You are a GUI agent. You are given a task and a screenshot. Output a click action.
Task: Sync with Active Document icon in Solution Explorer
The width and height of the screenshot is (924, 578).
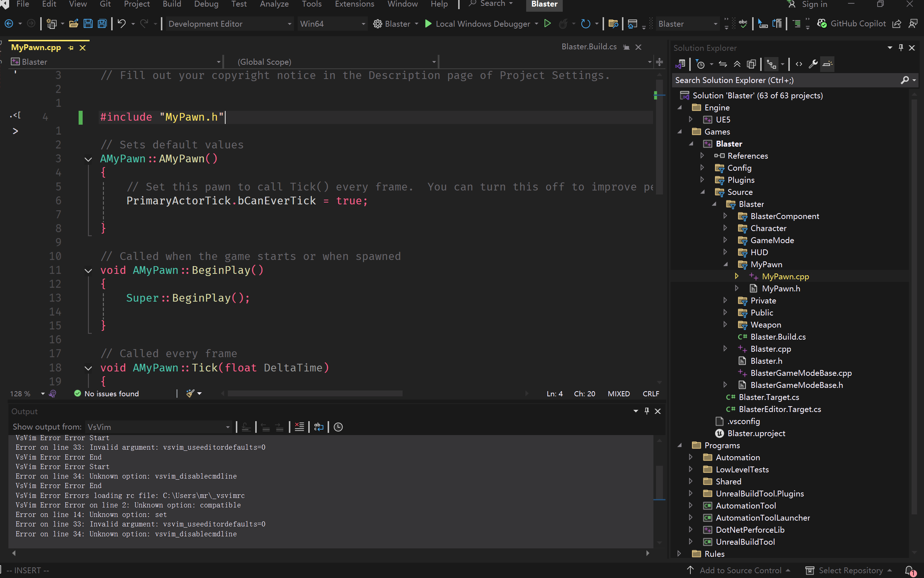[723, 64]
